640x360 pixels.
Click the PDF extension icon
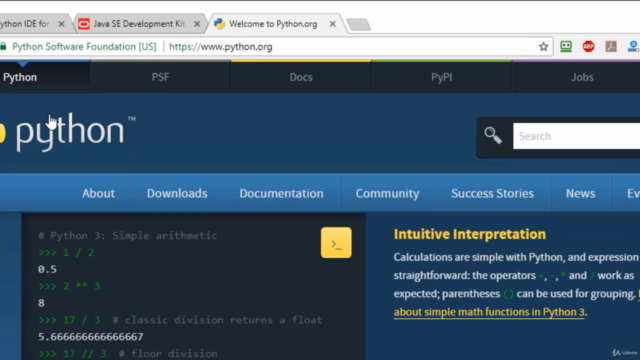click(x=611, y=47)
